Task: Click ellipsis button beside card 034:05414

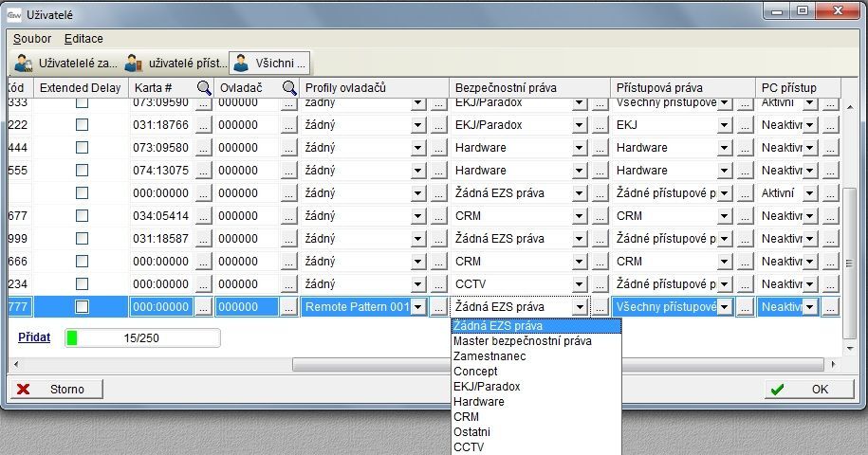Action: click(204, 216)
